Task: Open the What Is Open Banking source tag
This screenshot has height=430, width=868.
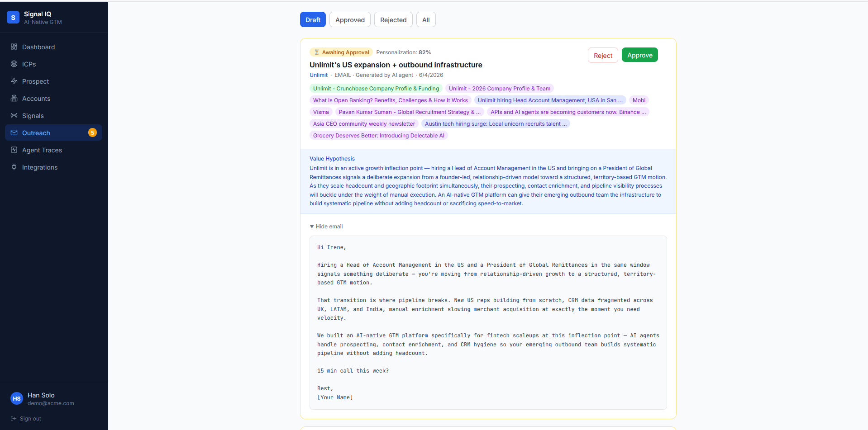Action: [x=391, y=100]
